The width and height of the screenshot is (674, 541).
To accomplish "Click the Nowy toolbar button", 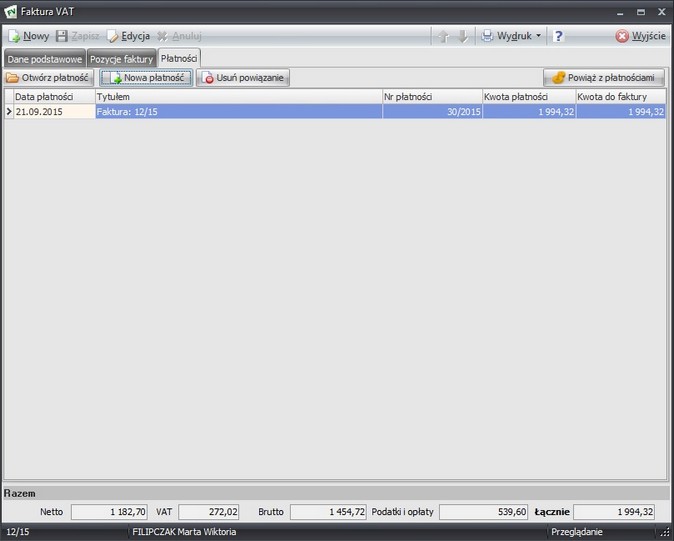I will 28,36.
